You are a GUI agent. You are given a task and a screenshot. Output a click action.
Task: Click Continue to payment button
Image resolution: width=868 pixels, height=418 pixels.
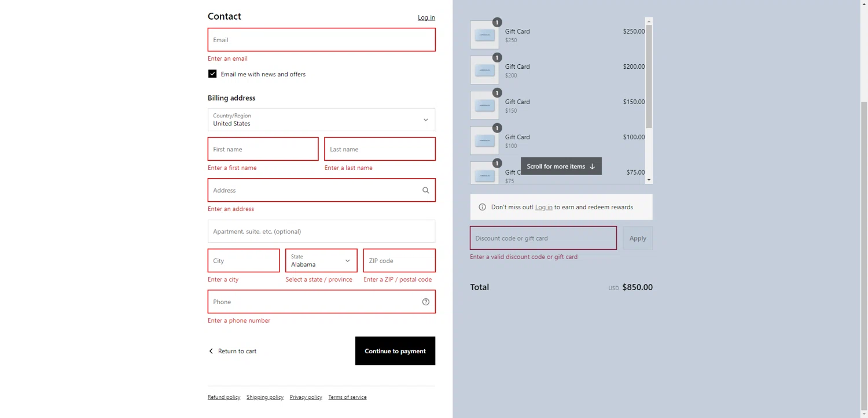coord(395,351)
